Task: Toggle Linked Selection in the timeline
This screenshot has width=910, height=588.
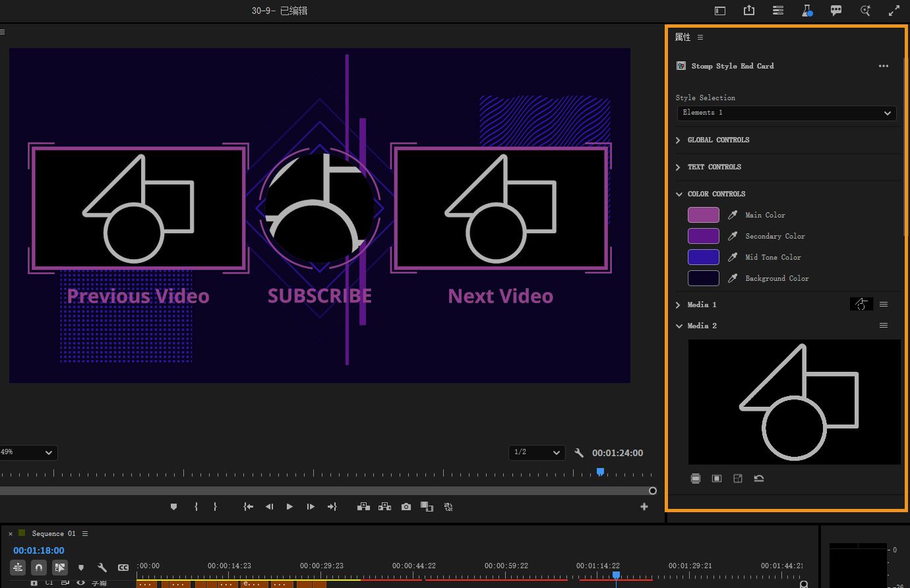Action: click(x=60, y=568)
